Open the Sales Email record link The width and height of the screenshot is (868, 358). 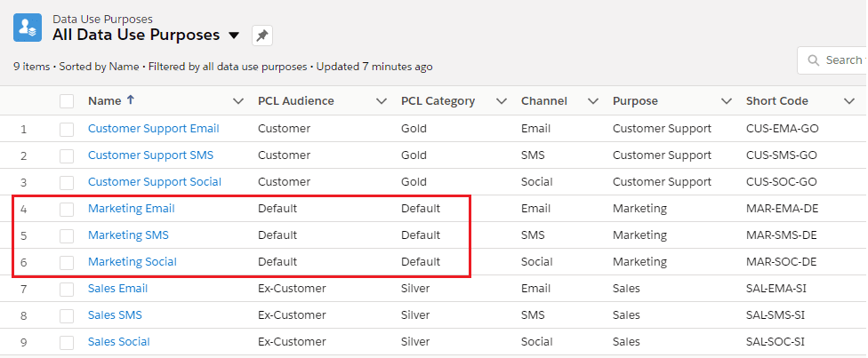(x=117, y=289)
